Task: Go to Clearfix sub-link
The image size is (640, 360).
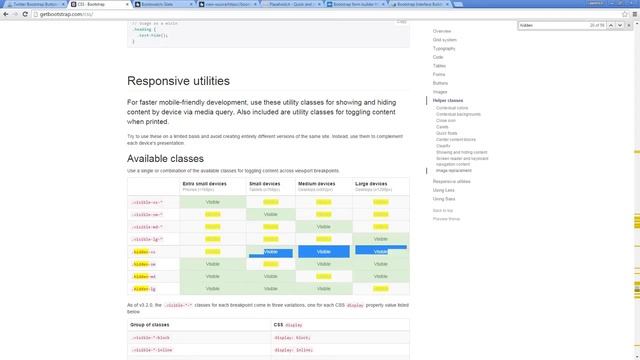Action: pos(443,146)
